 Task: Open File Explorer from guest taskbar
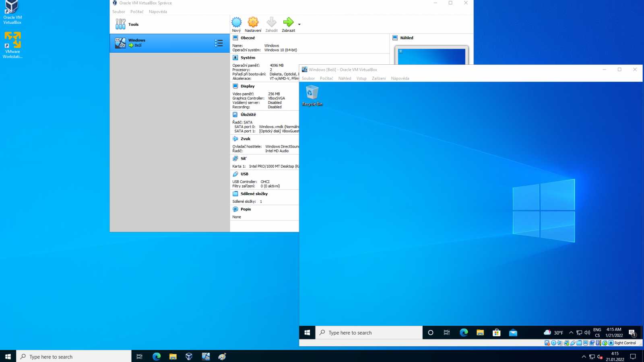click(x=480, y=333)
